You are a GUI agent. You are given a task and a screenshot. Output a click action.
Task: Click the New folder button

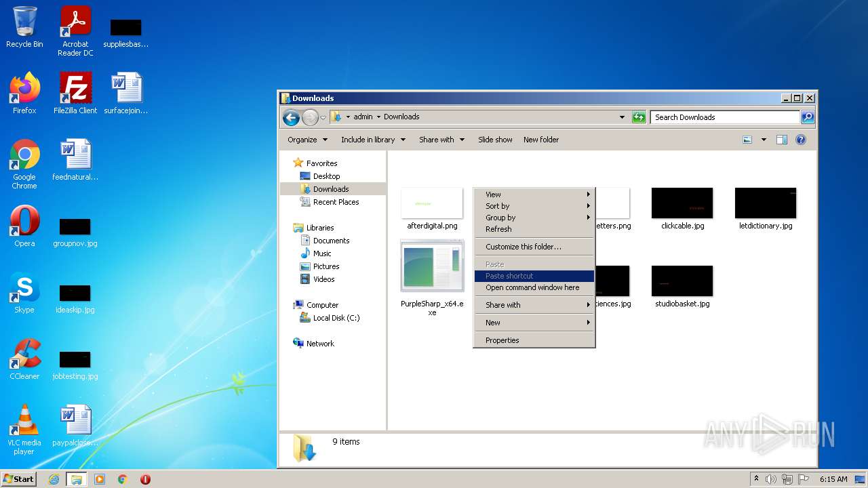click(x=541, y=140)
